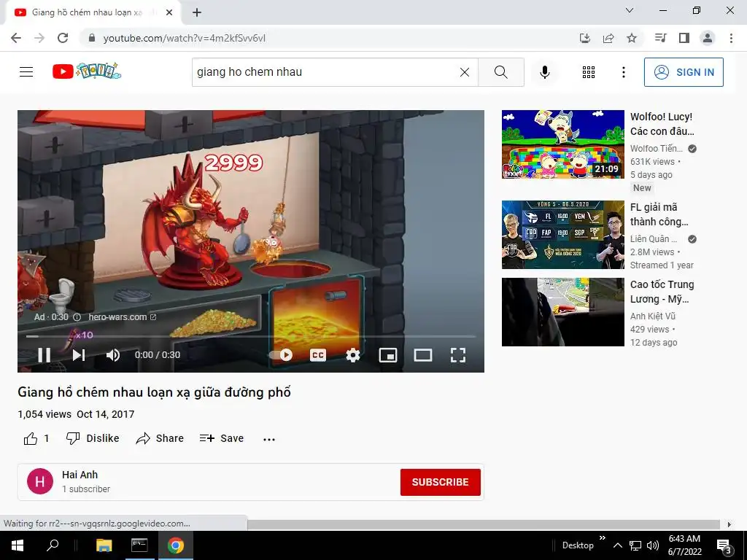Open the Cao tốc Trung Lương video thumbnail
Image resolution: width=747 pixels, height=560 pixels.
pos(562,312)
